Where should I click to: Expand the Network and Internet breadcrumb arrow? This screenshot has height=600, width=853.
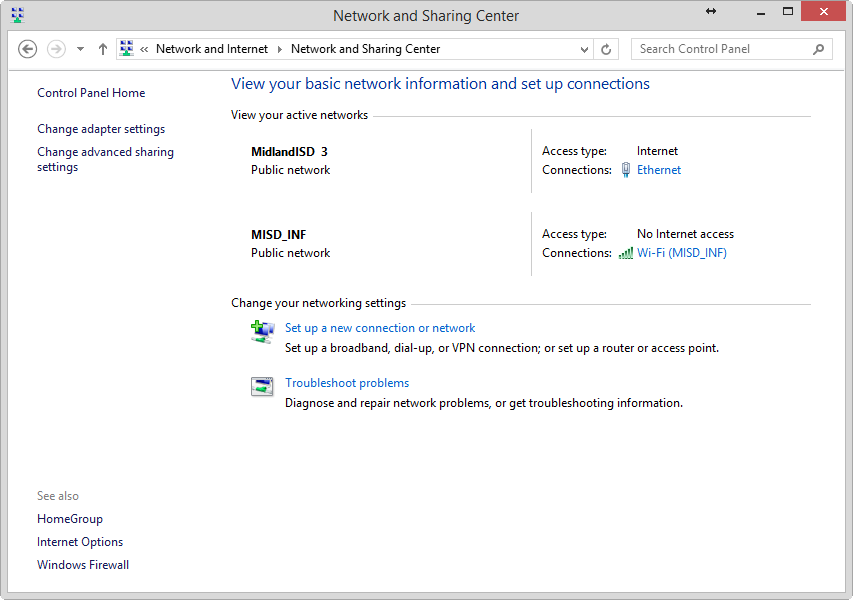280,50
